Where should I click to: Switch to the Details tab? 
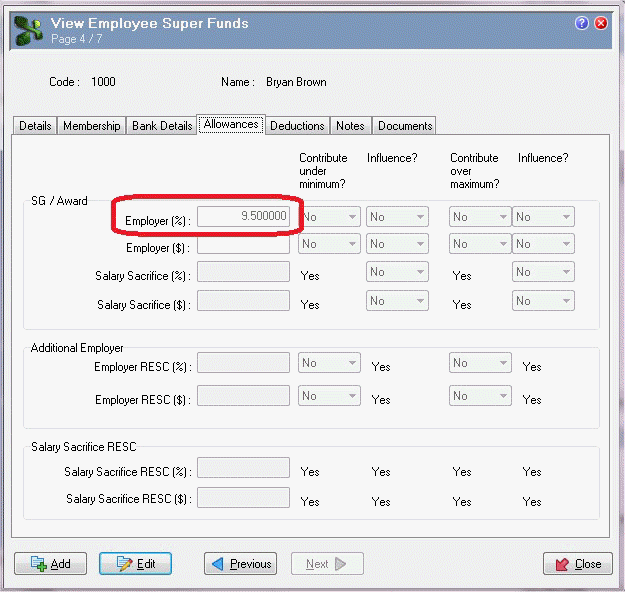[x=35, y=126]
